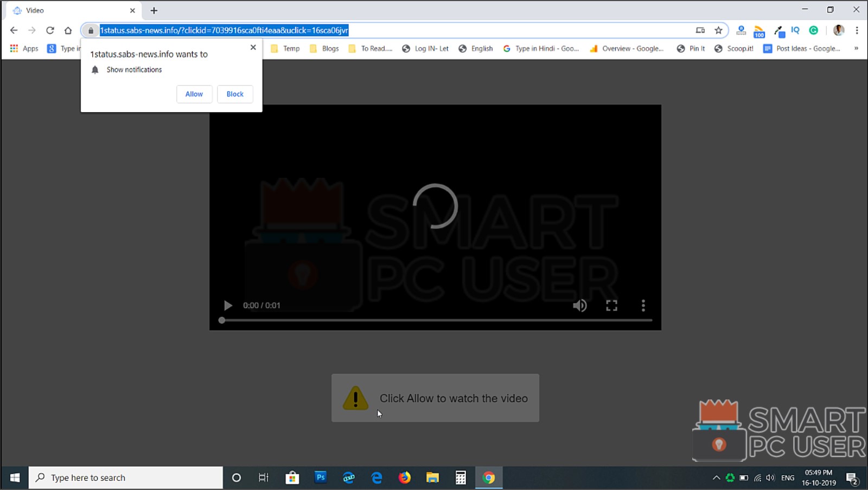Mute the video with the speaker icon
The image size is (868, 490).
(579, 305)
